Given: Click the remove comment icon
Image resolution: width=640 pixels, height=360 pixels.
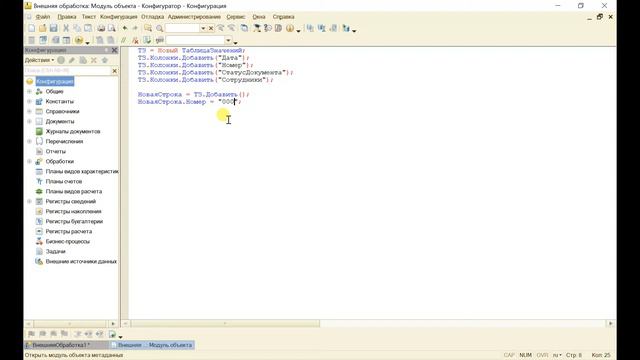Looking at the screenshot, I should coord(136,40).
